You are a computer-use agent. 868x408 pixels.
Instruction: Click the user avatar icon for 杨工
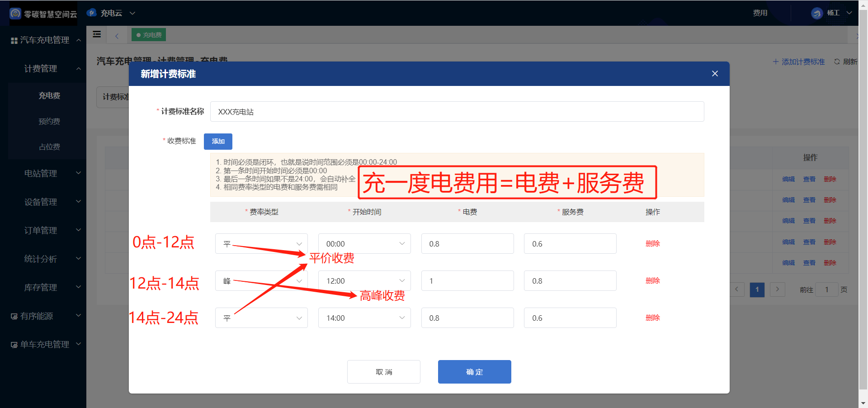pos(816,13)
